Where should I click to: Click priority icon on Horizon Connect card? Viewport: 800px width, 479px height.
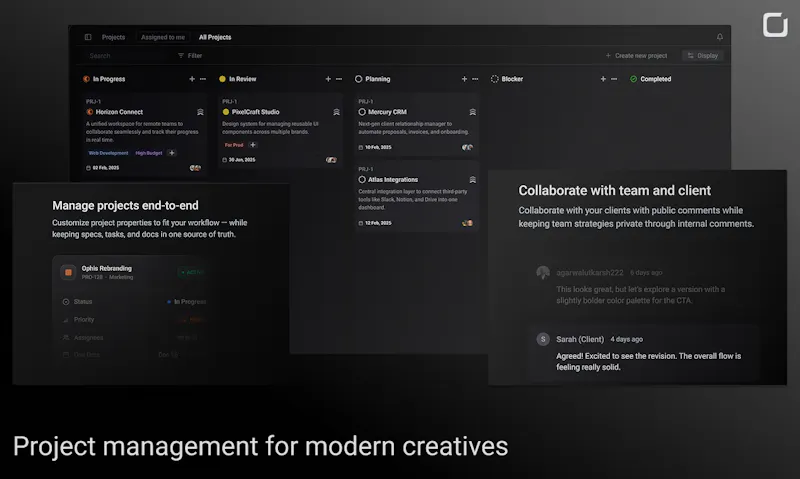(x=200, y=112)
